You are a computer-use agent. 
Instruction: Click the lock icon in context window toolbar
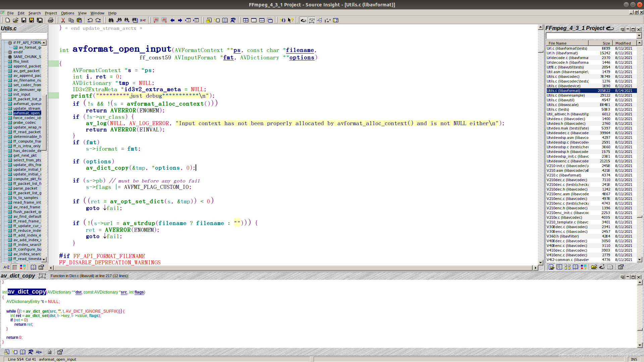[50, 352]
